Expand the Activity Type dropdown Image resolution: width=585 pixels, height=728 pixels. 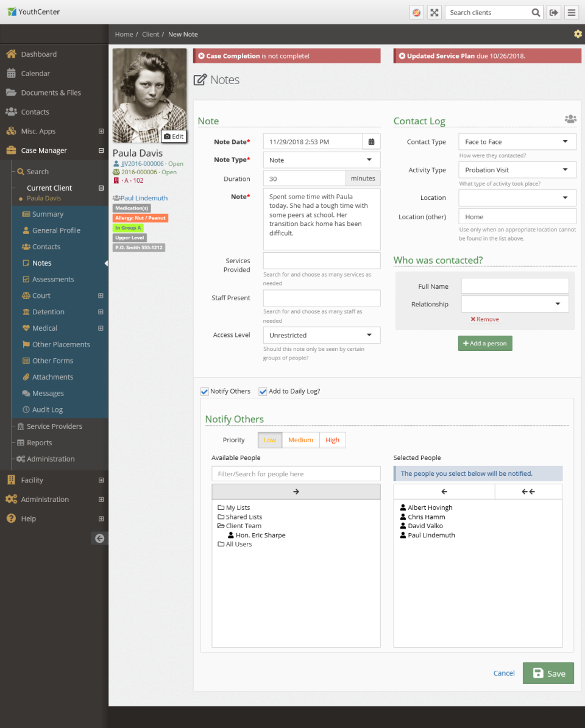tap(517, 169)
